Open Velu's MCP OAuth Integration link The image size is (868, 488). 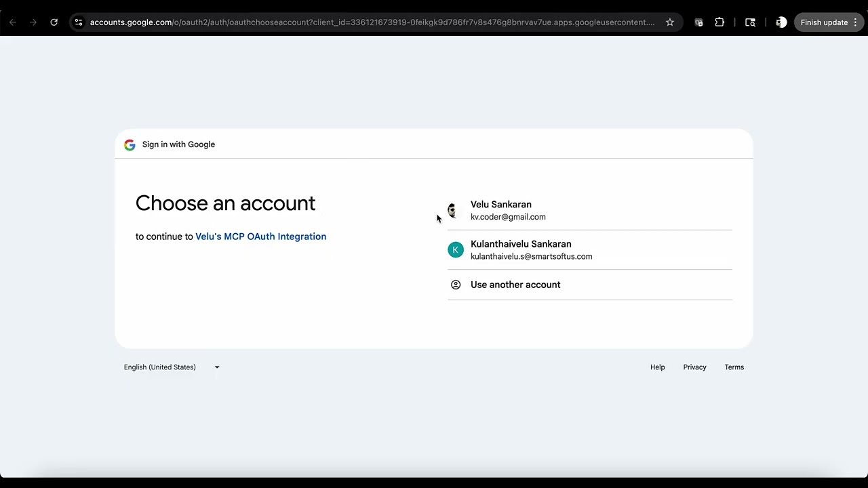point(260,237)
